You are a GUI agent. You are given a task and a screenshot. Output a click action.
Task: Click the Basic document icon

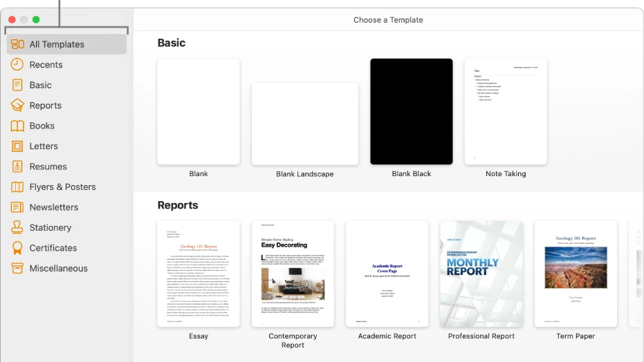pos(17,85)
